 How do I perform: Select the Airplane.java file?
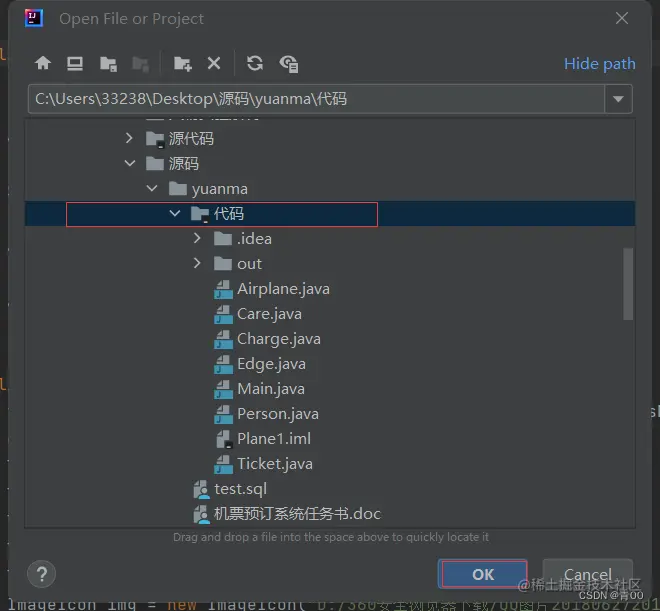click(x=283, y=289)
